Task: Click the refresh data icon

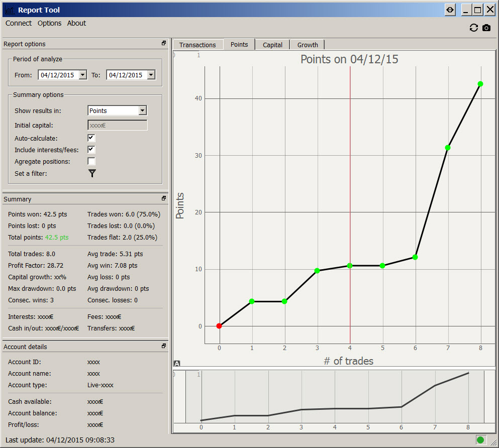Action: pos(473,28)
